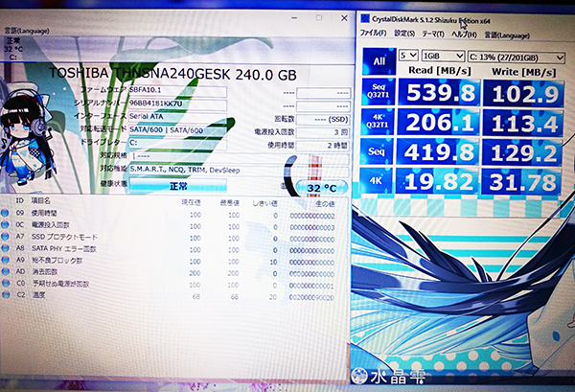Click the status icon for SATA PHY エラー回数 row

pyautogui.click(x=5, y=248)
